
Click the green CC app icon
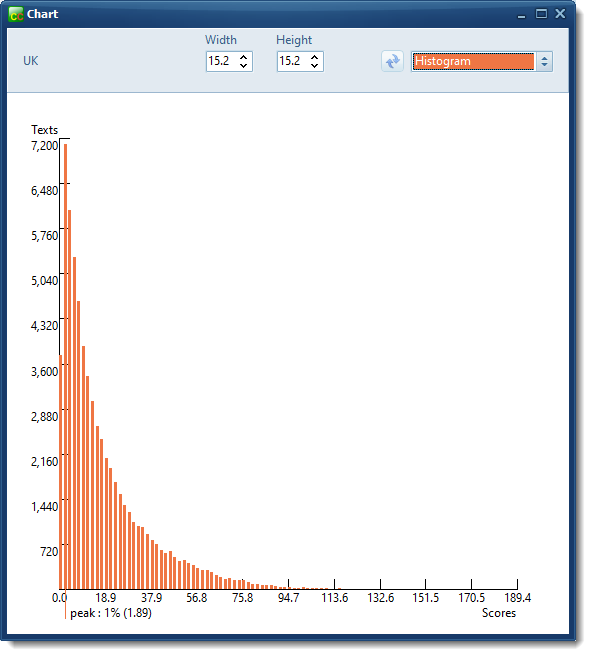click(16, 14)
